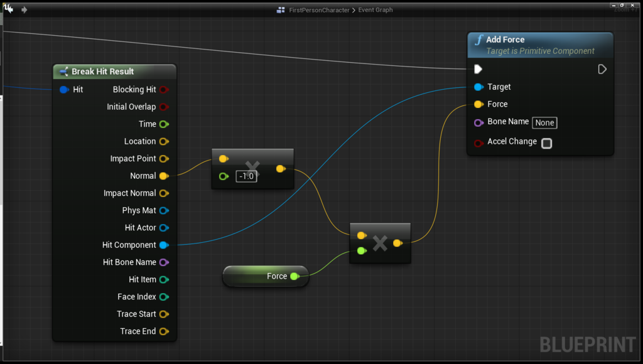Click the Bone Name None input field
The width and height of the screenshot is (643, 364).
544,122
